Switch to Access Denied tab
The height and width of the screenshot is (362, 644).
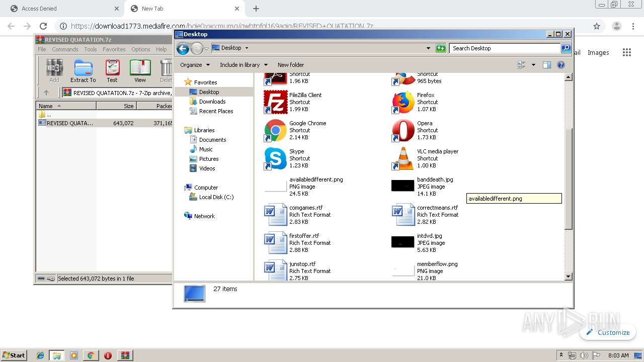[x=63, y=9]
